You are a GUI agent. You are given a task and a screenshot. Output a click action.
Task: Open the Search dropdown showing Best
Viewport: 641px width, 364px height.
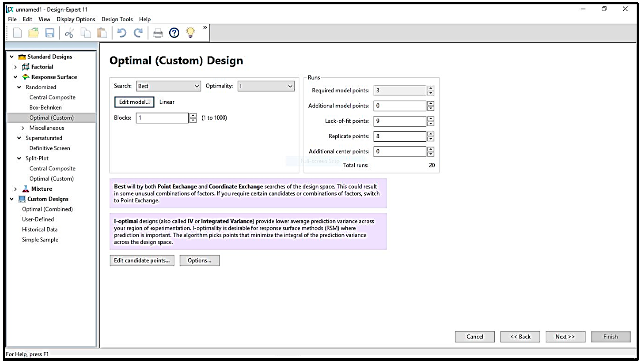point(168,86)
